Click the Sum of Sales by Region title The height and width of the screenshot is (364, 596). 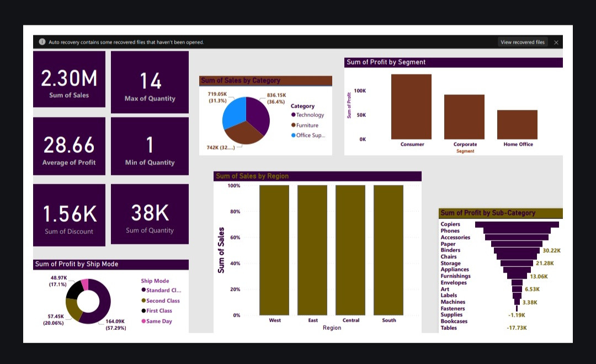click(252, 176)
